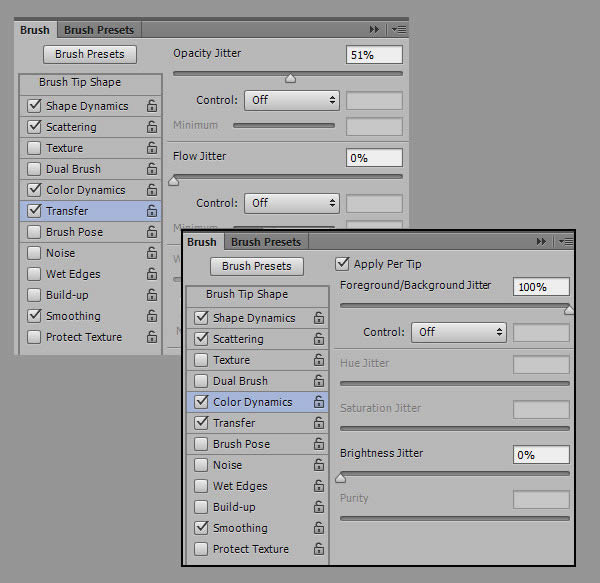Click lock icon beside highlighted Transfer row
600x583 pixels.
pyautogui.click(x=152, y=211)
